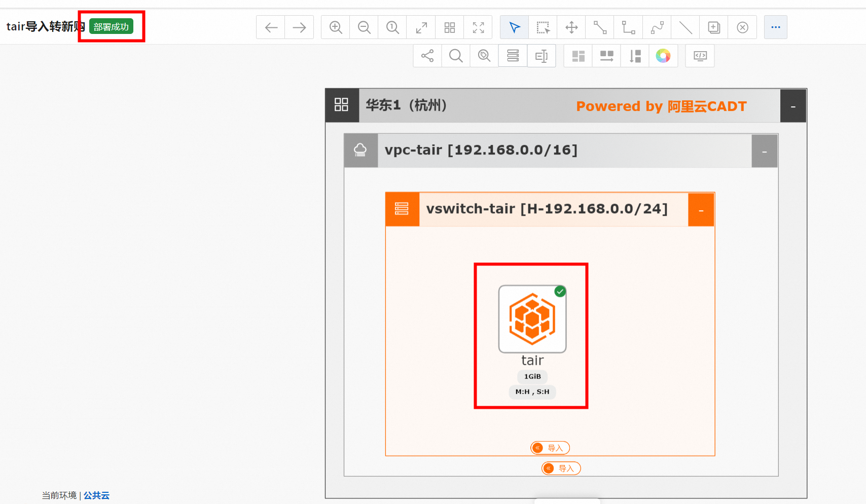Click the tair node label
The height and width of the screenshot is (504, 866).
[532, 360]
